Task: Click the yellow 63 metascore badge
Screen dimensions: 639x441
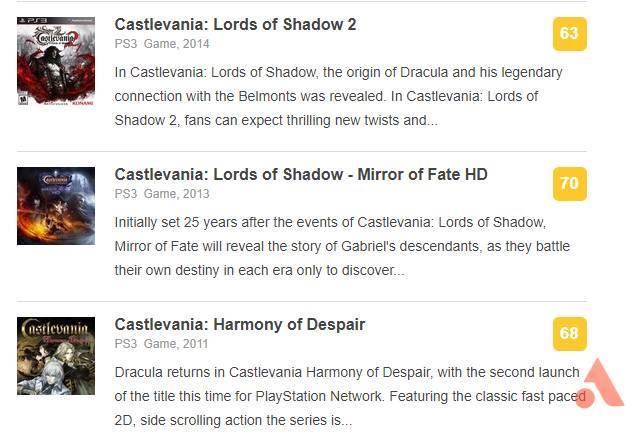Action: click(570, 34)
